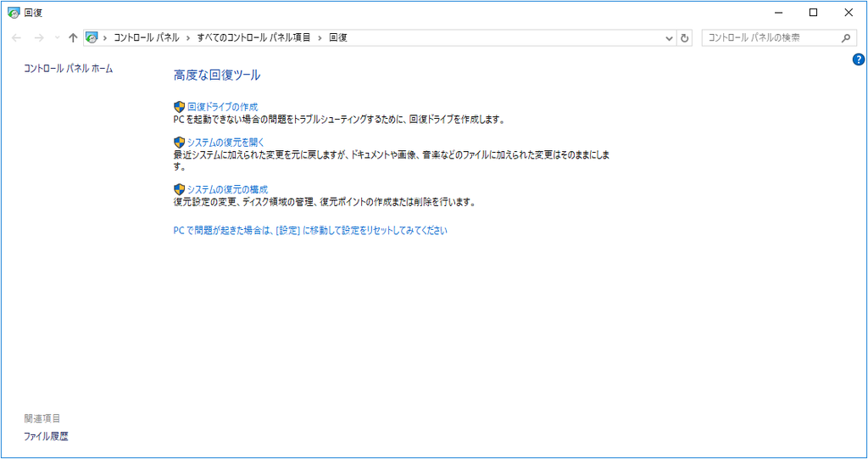This screenshot has height=459, width=868.
Task: Click the PC で問題が起きた場合は settings link
Action: tap(310, 231)
